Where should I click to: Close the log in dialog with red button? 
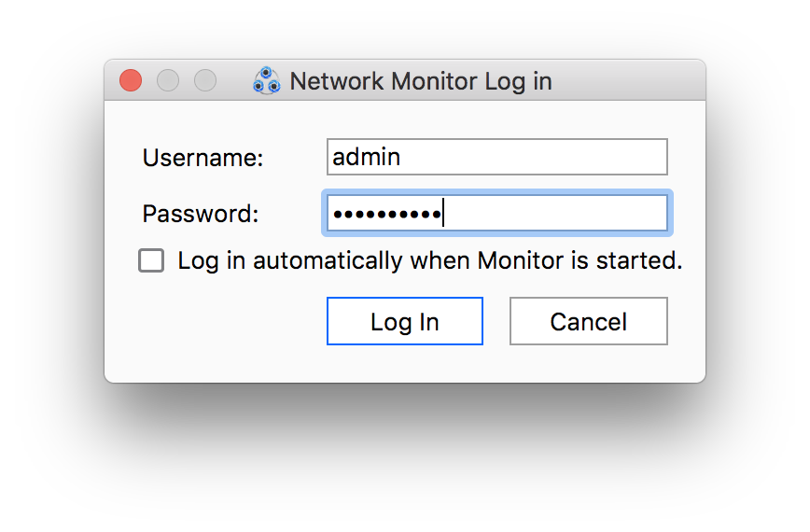(131, 81)
